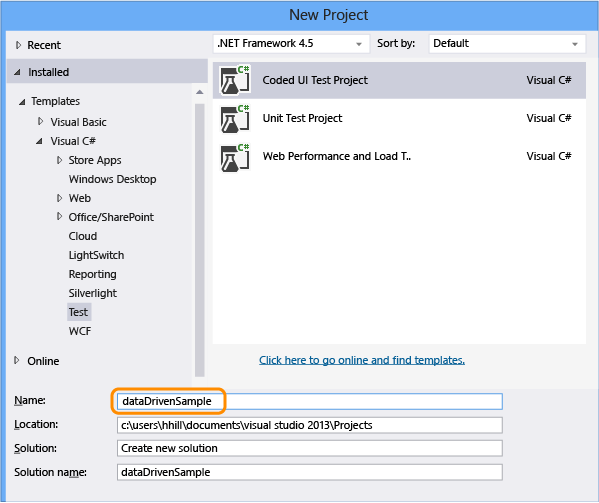599x503 pixels.
Task: Collapse the Templates tree node
Action: 22,102
